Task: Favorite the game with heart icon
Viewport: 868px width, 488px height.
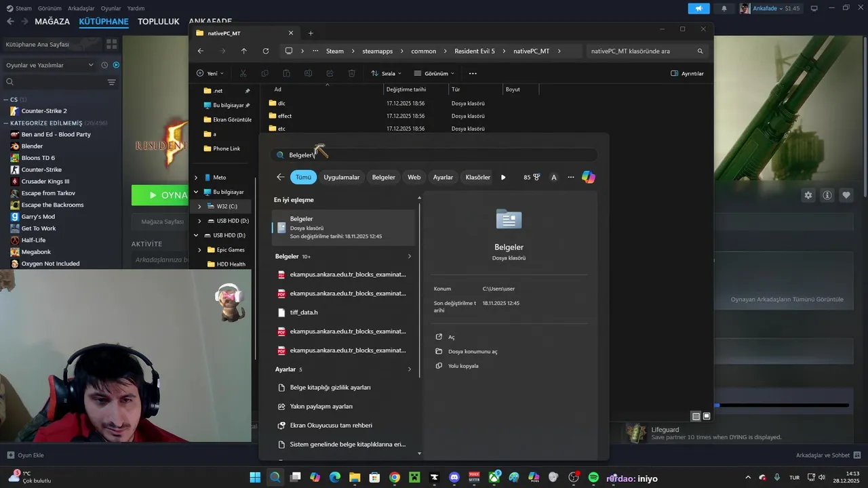Action: [846, 195]
